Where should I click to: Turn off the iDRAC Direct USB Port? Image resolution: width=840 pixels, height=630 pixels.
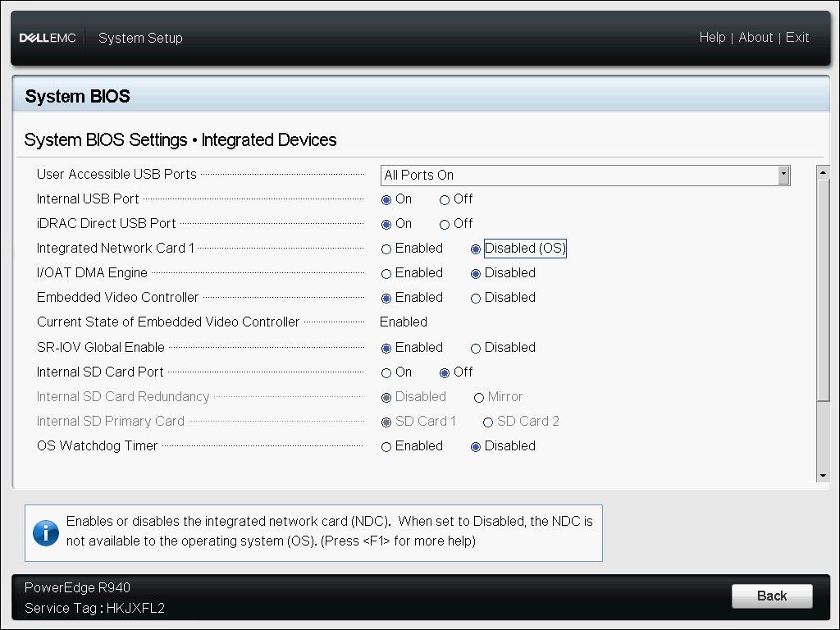pyautogui.click(x=444, y=223)
